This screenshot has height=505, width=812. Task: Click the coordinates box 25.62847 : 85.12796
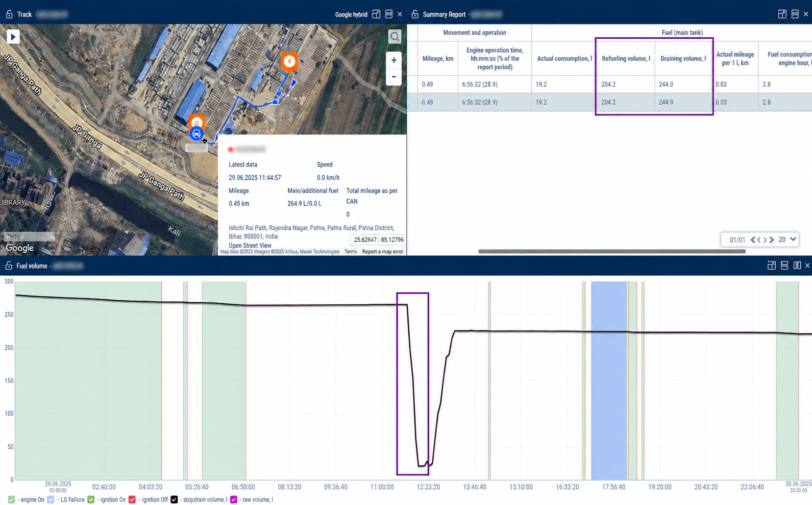point(378,239)
